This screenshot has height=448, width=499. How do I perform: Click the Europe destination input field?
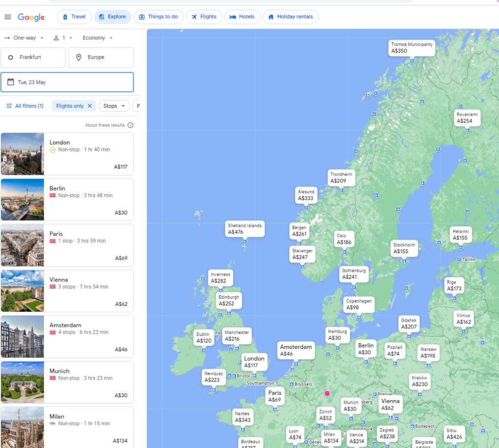point(101,58)
